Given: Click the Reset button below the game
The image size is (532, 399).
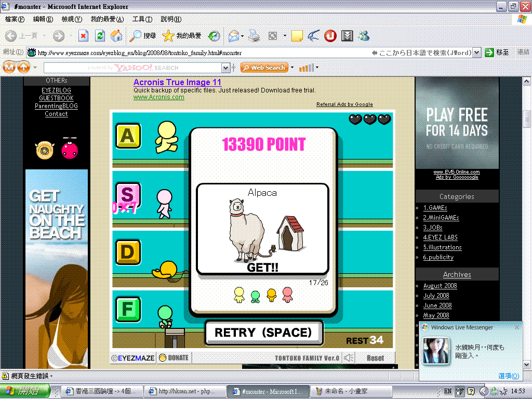Looking at the screenshot, I should tap(375, 358).
